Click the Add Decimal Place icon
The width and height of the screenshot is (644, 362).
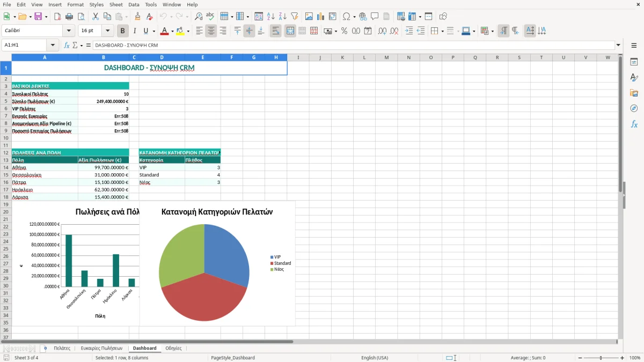pyautogui.click(x=383, y=31)
